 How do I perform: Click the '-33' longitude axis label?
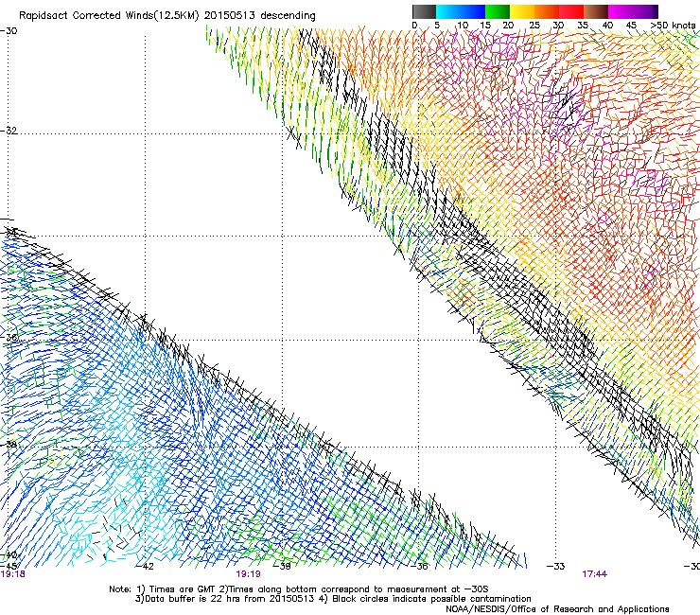click(x=556, y=567)
